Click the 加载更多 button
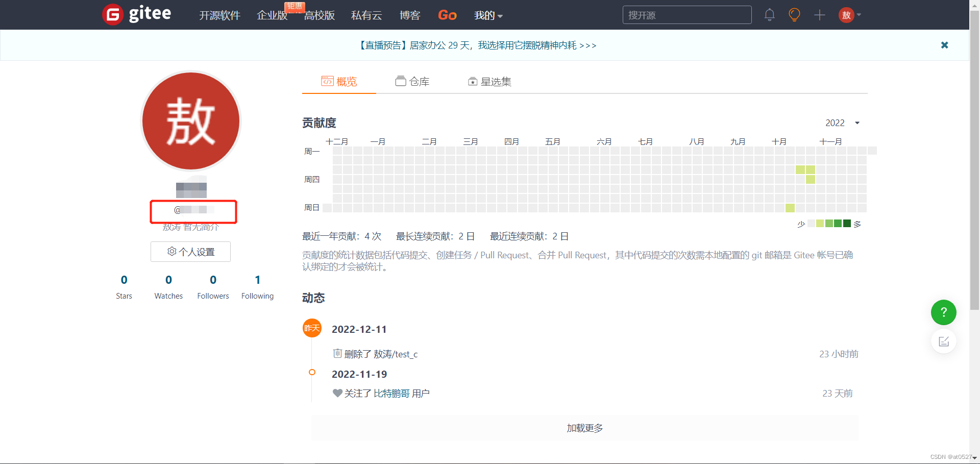980x464 pixels. [x=584, y=428]
